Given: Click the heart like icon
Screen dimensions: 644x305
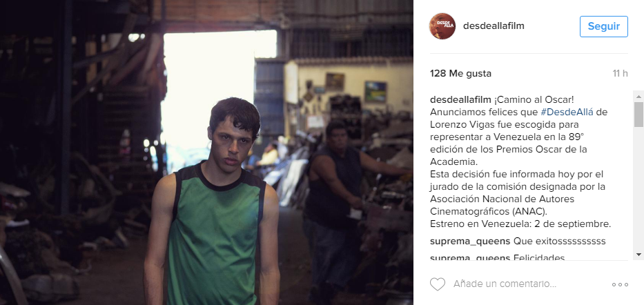Looking at the screenshot, I should coord(438,284).
